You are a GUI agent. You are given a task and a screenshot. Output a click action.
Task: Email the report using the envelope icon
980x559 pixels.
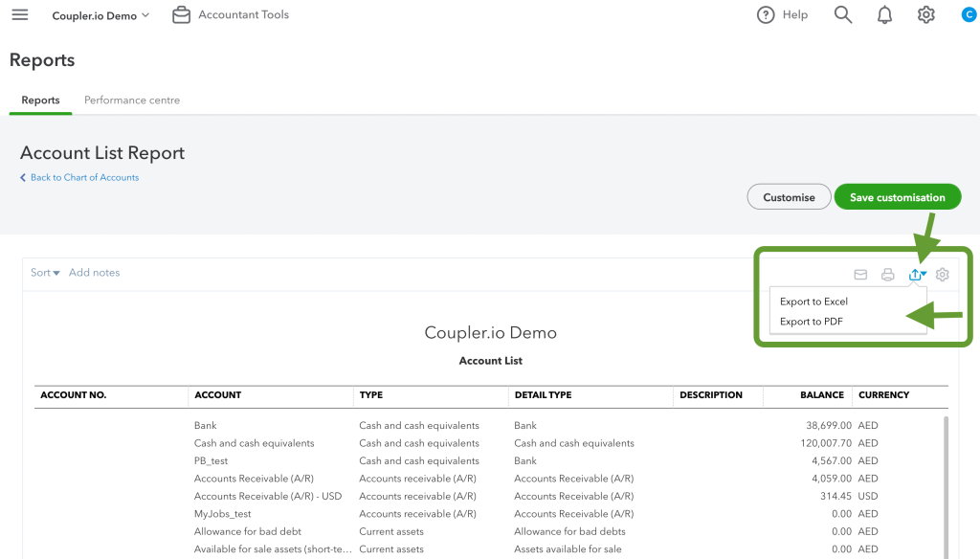860,275
